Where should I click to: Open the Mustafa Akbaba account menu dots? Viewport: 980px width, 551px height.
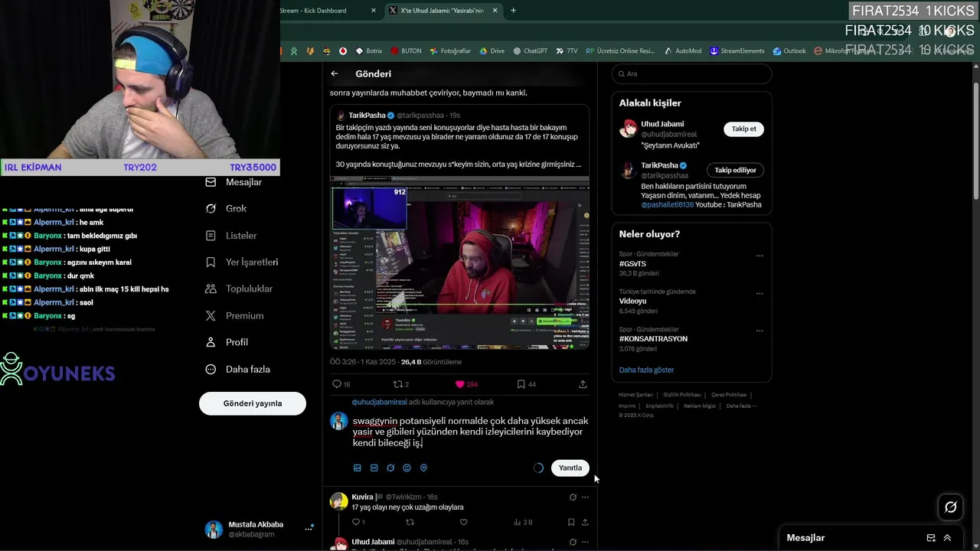309,529
